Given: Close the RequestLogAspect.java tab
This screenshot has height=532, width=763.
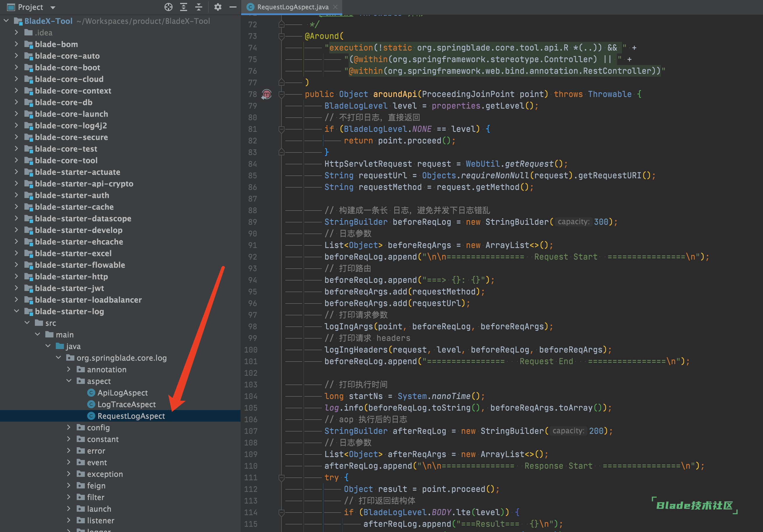Looking at the screenshot, I should click(x=335, y=7).
